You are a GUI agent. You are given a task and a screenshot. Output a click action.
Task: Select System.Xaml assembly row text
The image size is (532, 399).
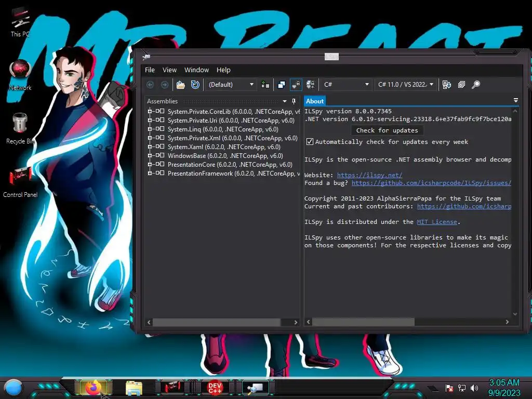coord(224,147)
